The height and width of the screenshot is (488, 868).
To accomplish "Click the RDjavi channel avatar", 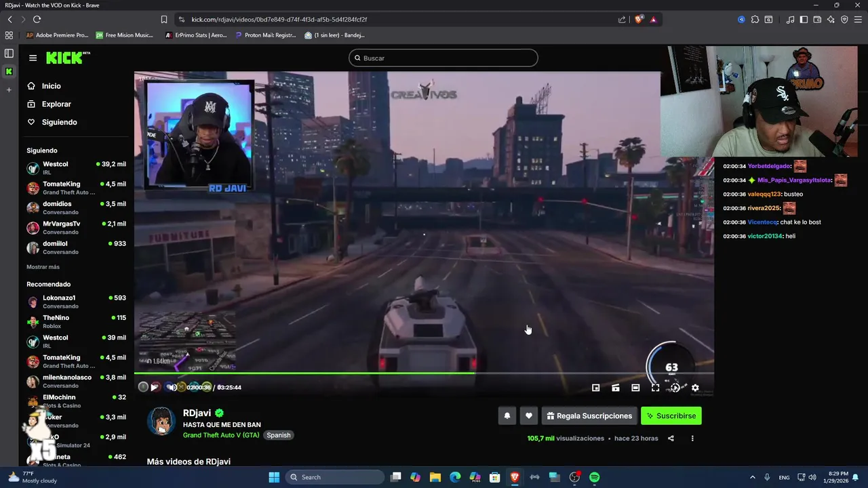I will [161, 422].
